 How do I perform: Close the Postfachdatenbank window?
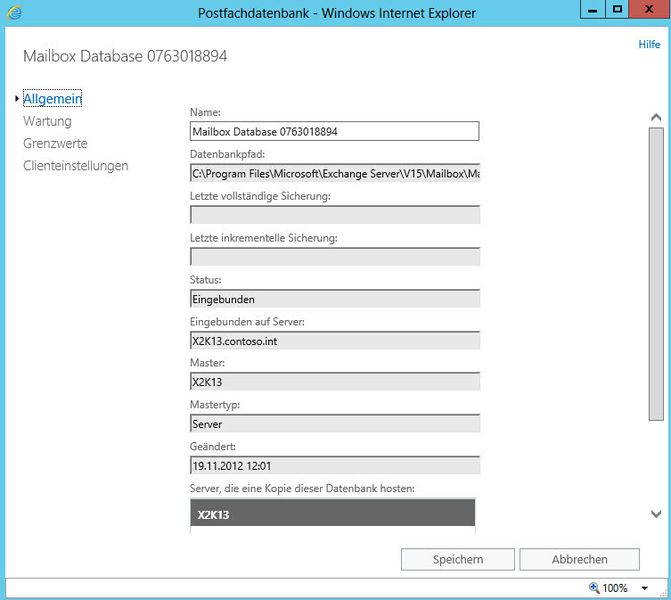(649, 9)
